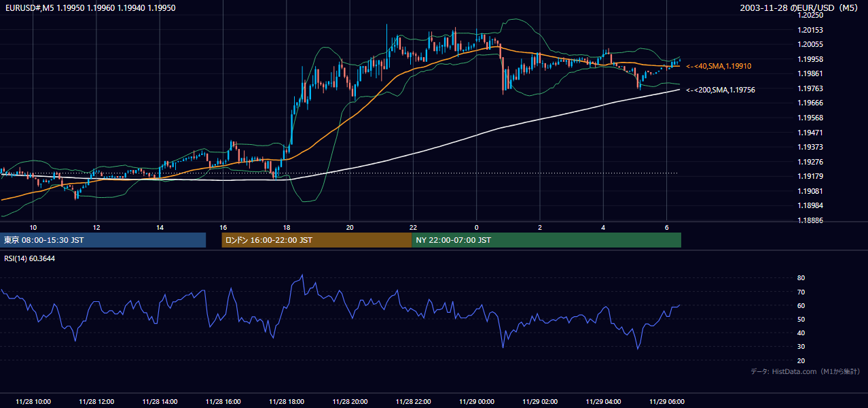This screenshot has height=408, width=868.
Task: Click bottom time label 11/28 18:00
Action: point(287,401)
